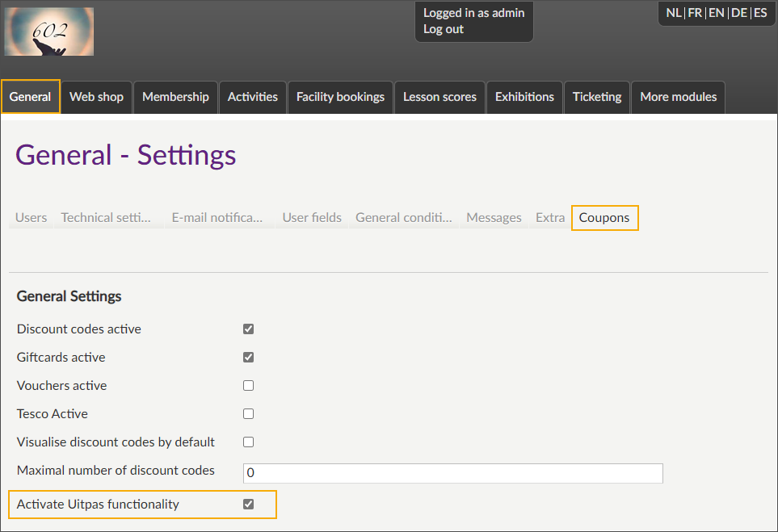Go to Facility bookings
Viewport: 778px width, 532px height.
pyautogui.click(x=339, y=96)
